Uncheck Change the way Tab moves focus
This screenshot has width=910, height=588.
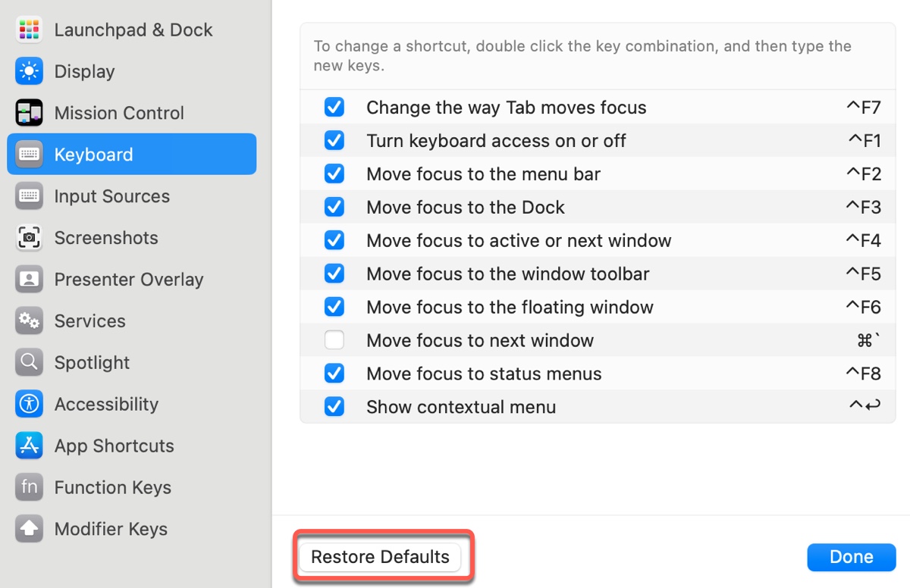pyautogui.click(x=334, y=108)
